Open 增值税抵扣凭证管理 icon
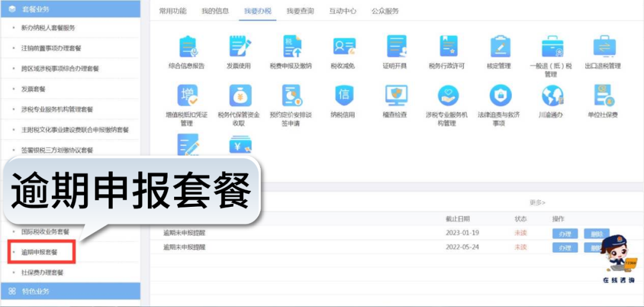The image size is (644, 307). click(187, 95)
